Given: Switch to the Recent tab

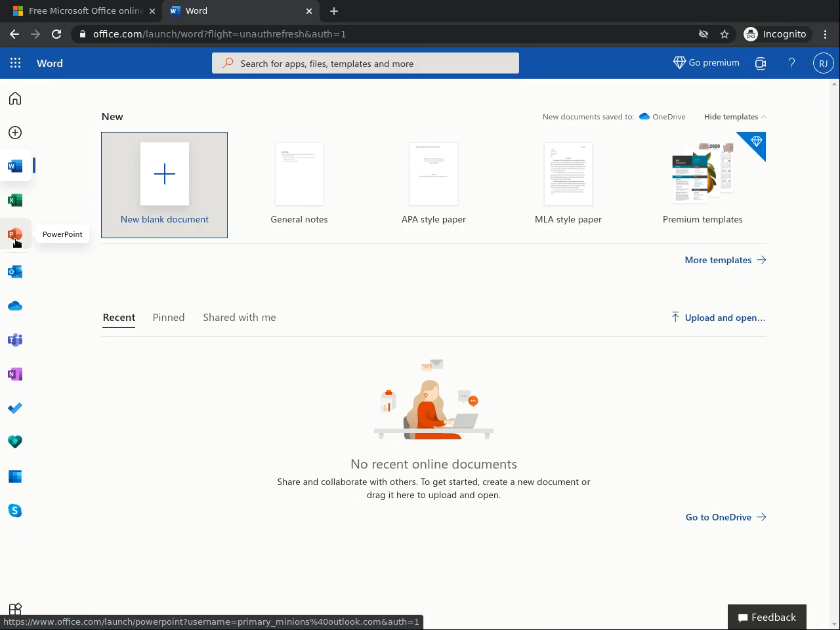Looking at the screenshot, I should click(119, 318).
